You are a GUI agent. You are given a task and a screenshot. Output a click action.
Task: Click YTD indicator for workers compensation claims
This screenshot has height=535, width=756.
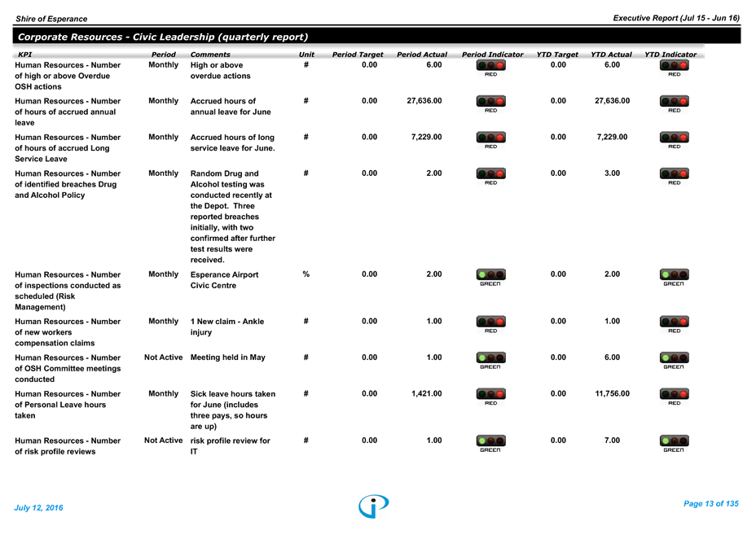pos(674,324)
